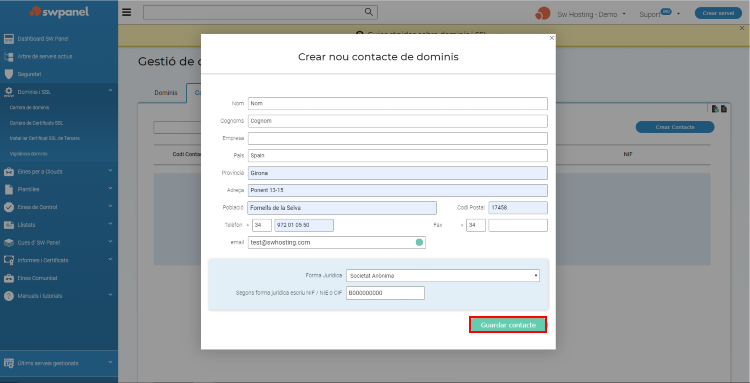750x383 pixels.
Task: Open the Sw Hosting - Demo account dropdown
Action: tap(592, 14)
